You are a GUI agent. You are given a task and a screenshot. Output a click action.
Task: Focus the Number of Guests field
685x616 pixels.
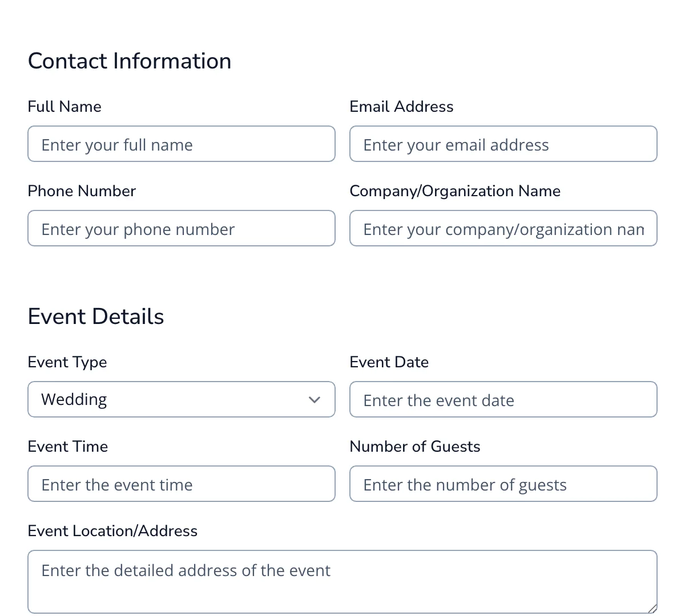click(x=503, y=484)
